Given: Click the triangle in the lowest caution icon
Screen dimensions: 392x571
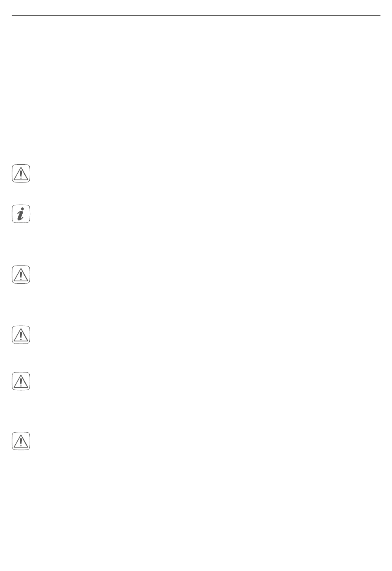Looking at the screenshot, I should (x=21, y=442).
